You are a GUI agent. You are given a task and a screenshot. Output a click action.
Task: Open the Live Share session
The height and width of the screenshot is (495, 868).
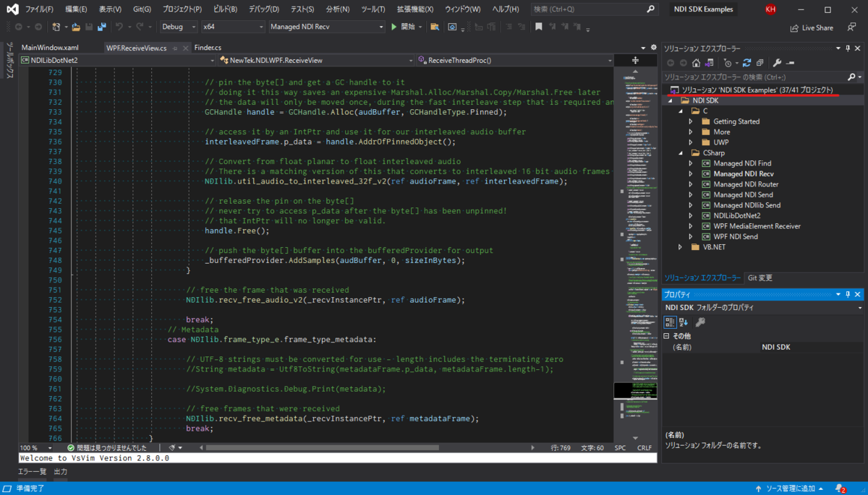(x=812, y=27)
